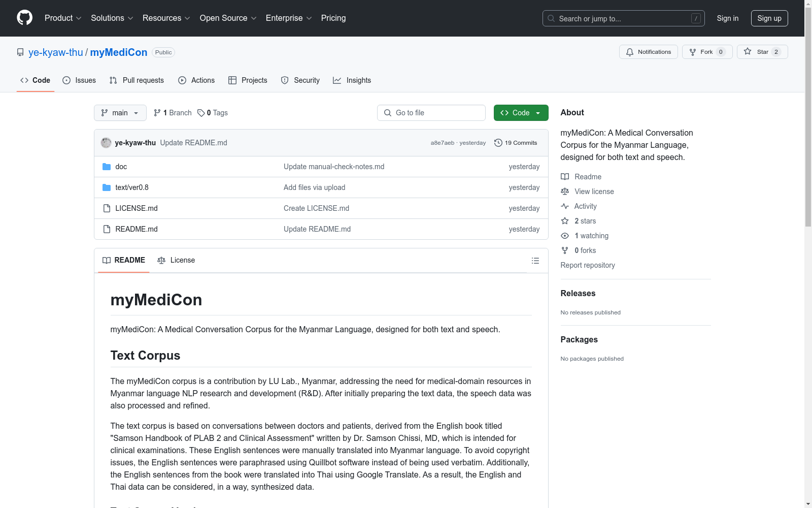The image size is (812, 508).
Task: Open commit Add files via upload
Action: pos(314,187)
